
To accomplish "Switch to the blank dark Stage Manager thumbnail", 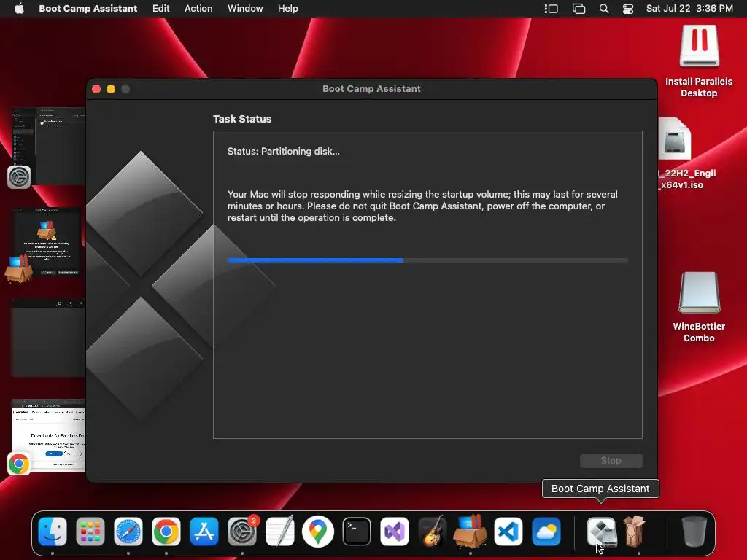I will (x=48, y=338).
